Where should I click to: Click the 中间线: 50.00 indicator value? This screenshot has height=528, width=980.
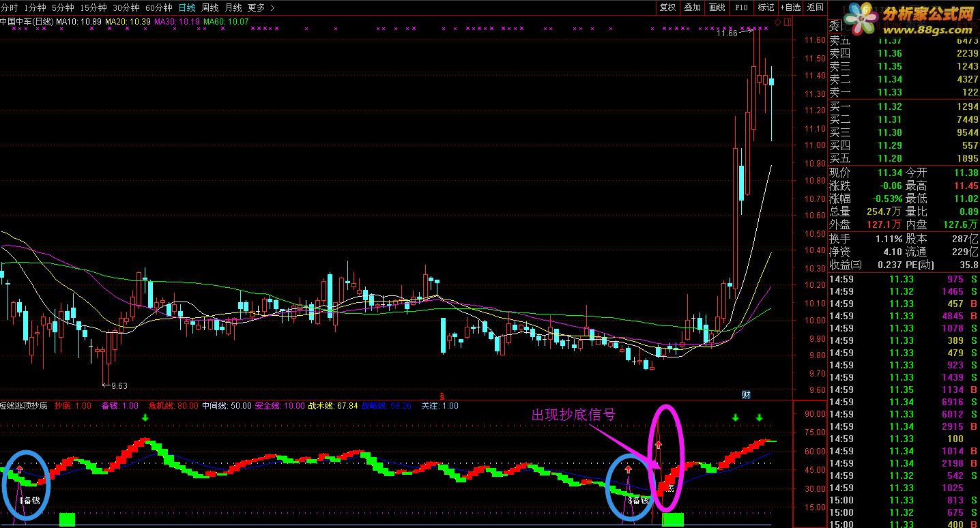point(227,406)
